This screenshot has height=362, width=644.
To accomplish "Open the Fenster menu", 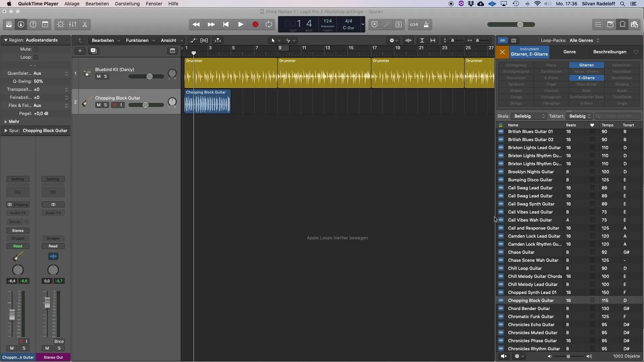I will (154, 4).
